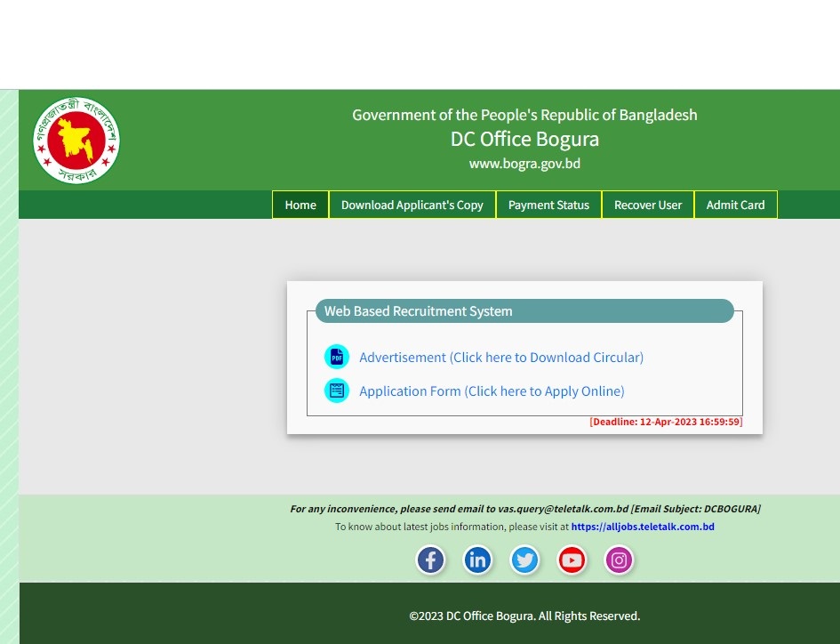Open the Instagram profile icon
Viewport: 840px width, 644px height.
[619, 559]
